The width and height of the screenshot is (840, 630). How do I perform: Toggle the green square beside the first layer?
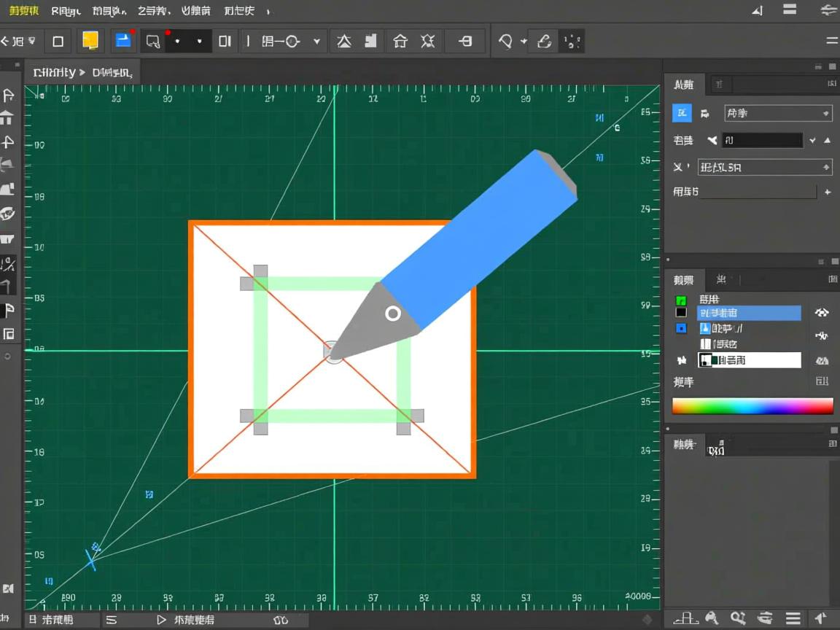[681, 300]
